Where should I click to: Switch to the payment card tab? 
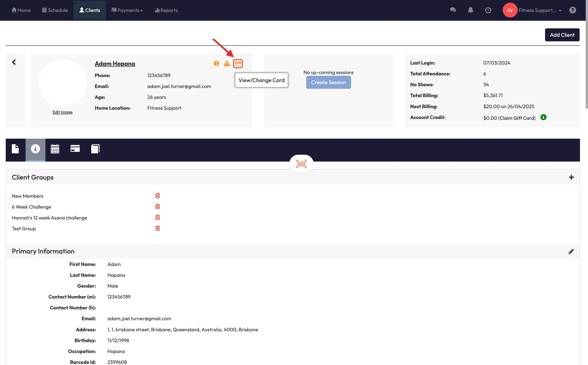[75, 149]
